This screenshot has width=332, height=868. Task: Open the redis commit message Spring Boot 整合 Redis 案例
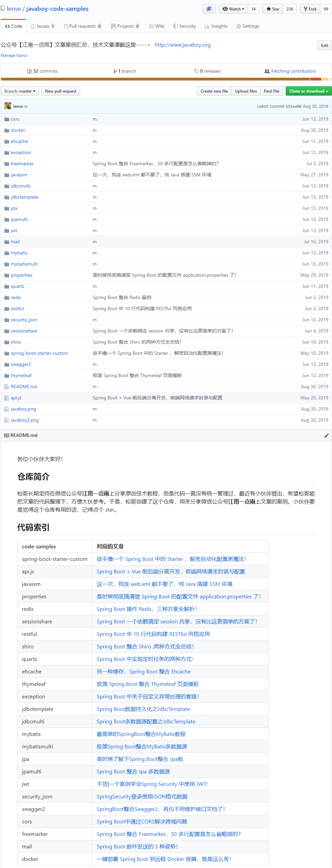[122, 298]
